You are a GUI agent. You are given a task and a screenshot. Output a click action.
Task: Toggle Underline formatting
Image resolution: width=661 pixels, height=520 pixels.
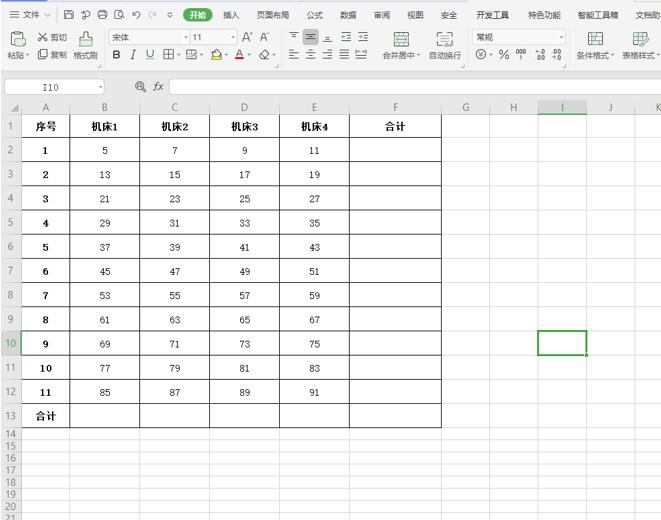(150, 54)
